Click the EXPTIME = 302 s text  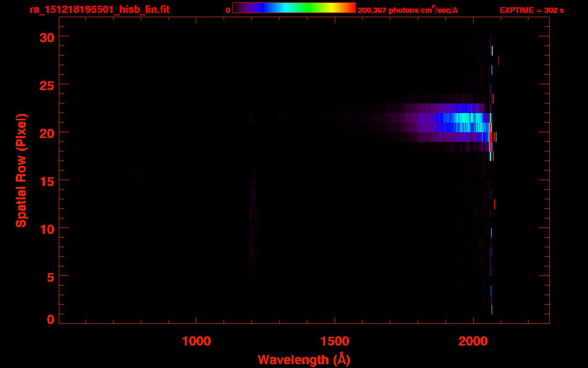[531, 10]
